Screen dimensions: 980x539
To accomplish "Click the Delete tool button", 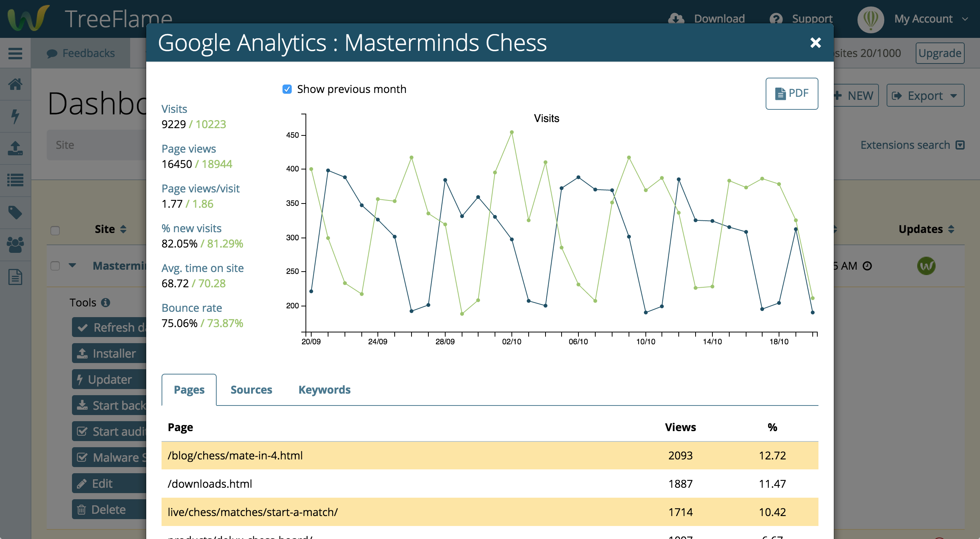I will point(109,509).
